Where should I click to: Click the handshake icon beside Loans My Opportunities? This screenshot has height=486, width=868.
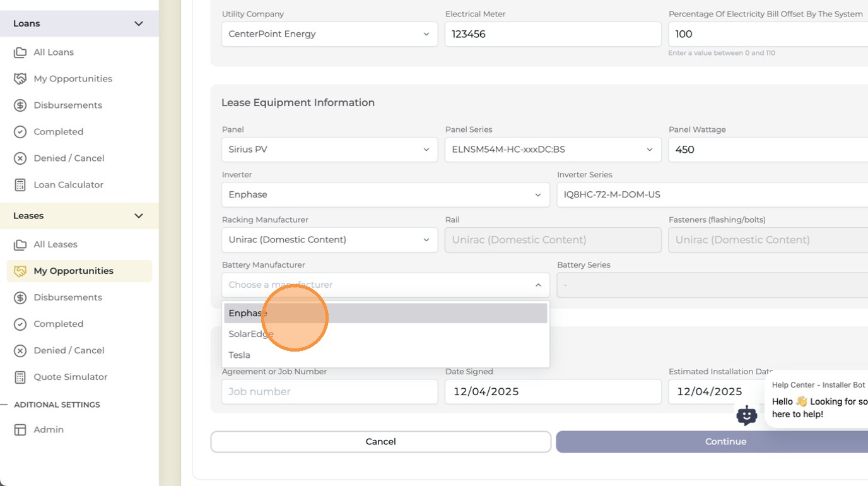(x=20, y=79)
